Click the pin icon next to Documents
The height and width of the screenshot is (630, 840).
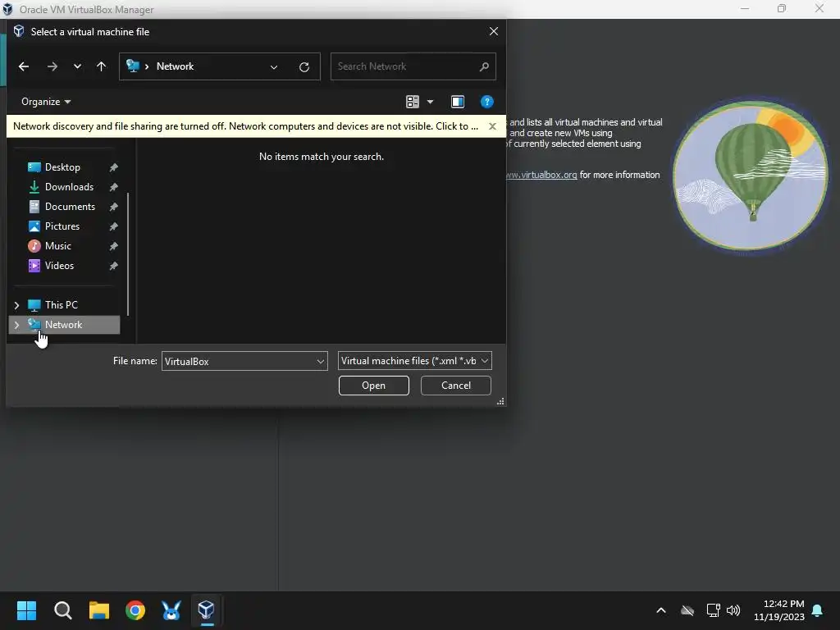point(113,207)
